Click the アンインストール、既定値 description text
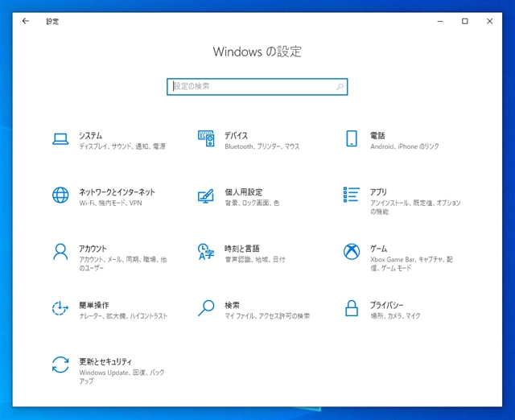The height and width of the screenshot is (420, 515). click(415, 208)
